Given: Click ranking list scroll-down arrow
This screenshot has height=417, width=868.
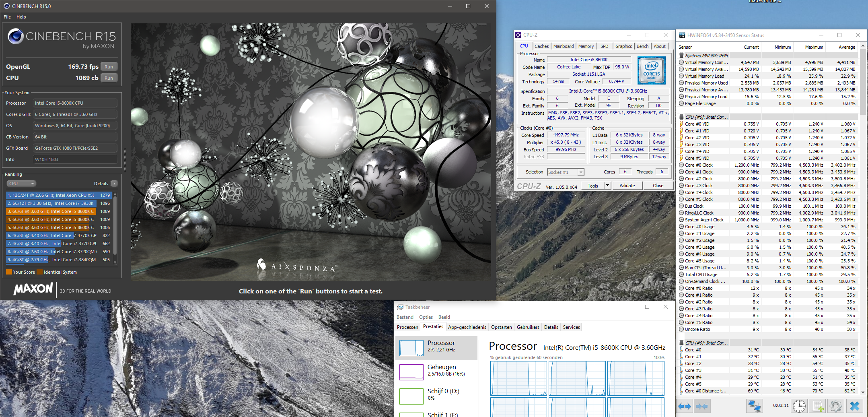Looking at the screenshot, I should (115, 262).
